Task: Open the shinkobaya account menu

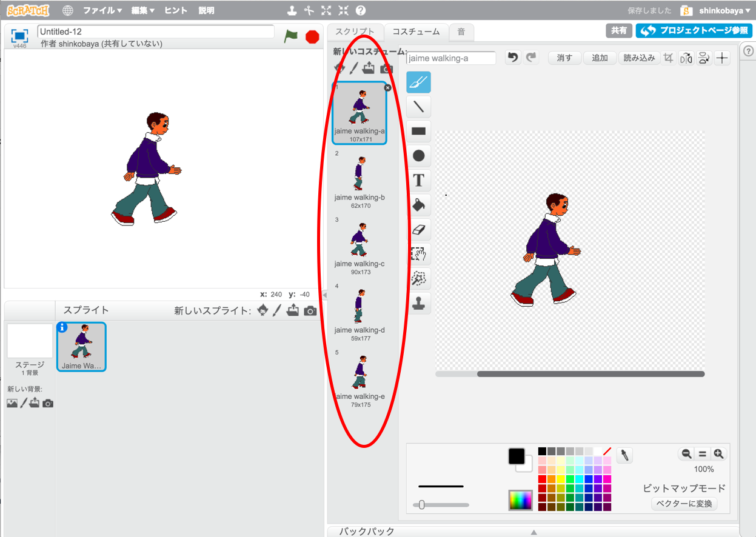Action: (x=724, y=11)
